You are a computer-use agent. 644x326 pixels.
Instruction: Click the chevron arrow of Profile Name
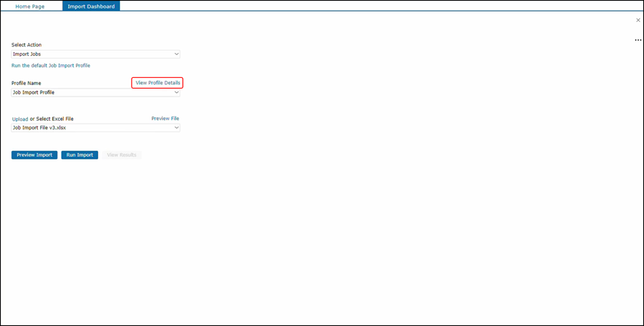(x=177, y=92)
